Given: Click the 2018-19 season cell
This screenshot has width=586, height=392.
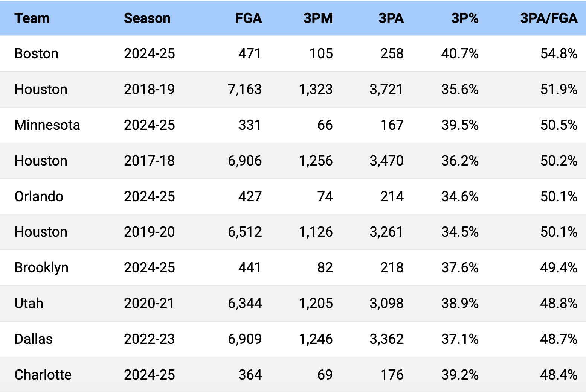Looking at the screenshot, I should tap(149, 89).
